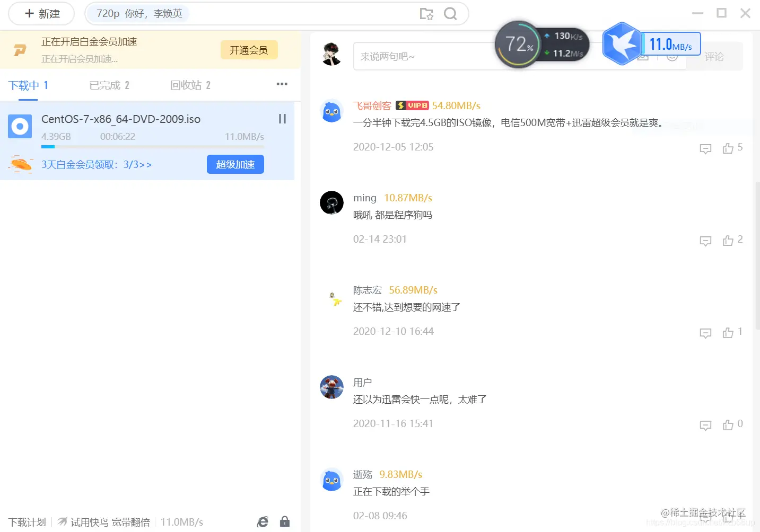Viewport: 760px width, 532px height.
Task: Switch to 下载中 tab
Action: click(28, 85)
